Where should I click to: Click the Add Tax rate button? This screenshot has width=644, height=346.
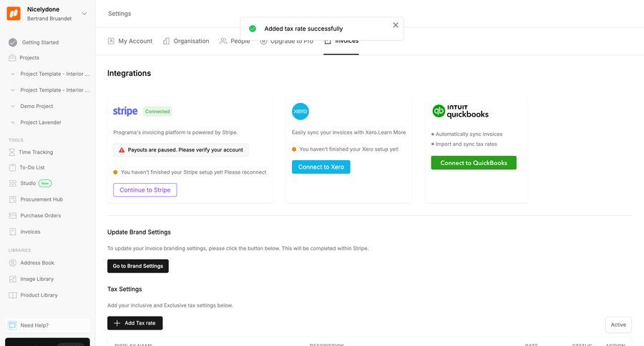point(135,323)
